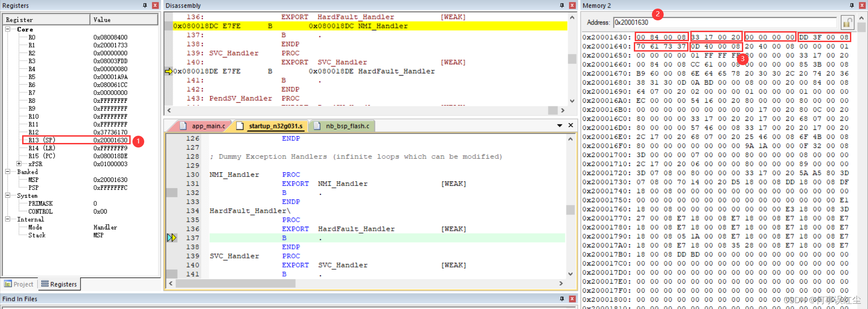Expand the xPSR register node
Image resolution: width=868 pixels, height=309 pixels.
(x=19, y=164)
